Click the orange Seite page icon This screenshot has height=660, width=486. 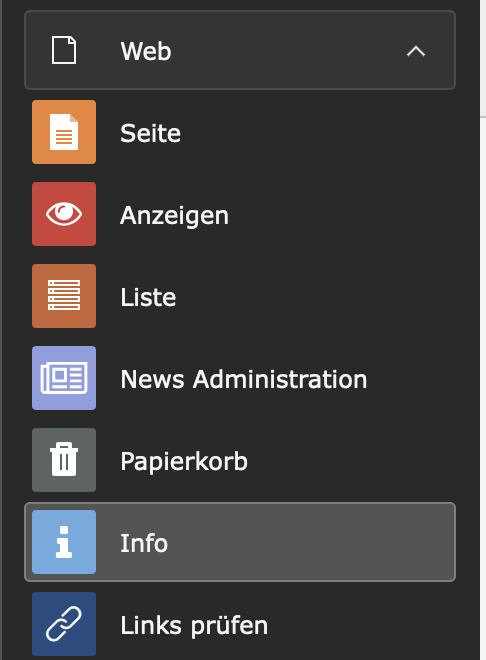[x=64, y=132]
